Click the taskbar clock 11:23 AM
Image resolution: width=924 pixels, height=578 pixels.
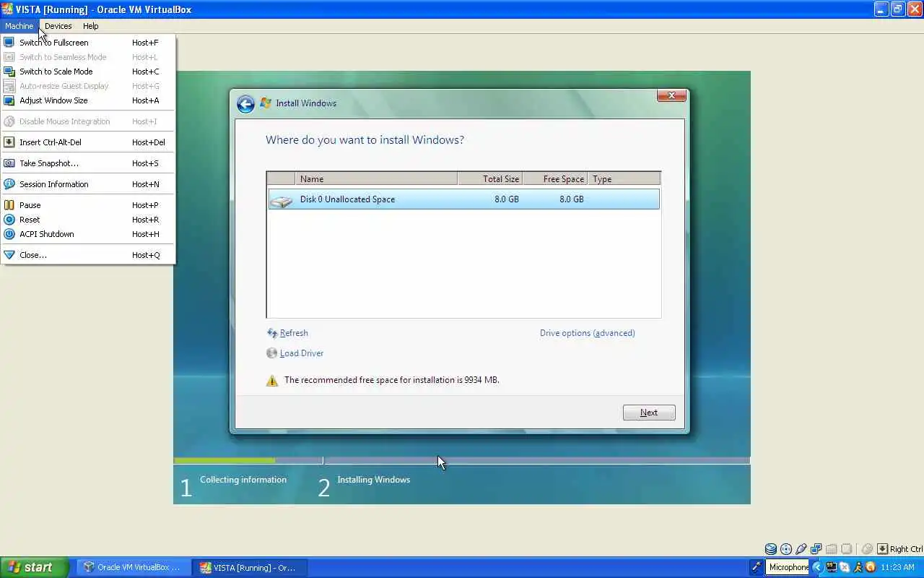897,567
